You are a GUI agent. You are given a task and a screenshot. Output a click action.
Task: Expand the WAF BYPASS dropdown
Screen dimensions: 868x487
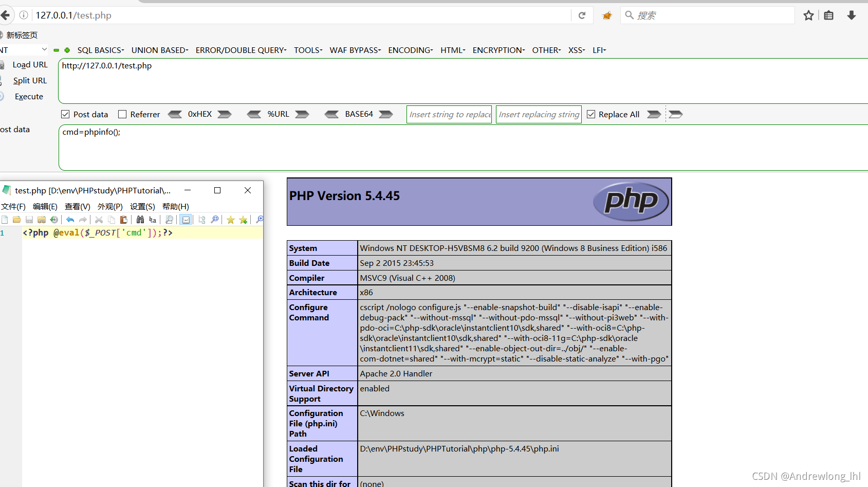(355, 50)
